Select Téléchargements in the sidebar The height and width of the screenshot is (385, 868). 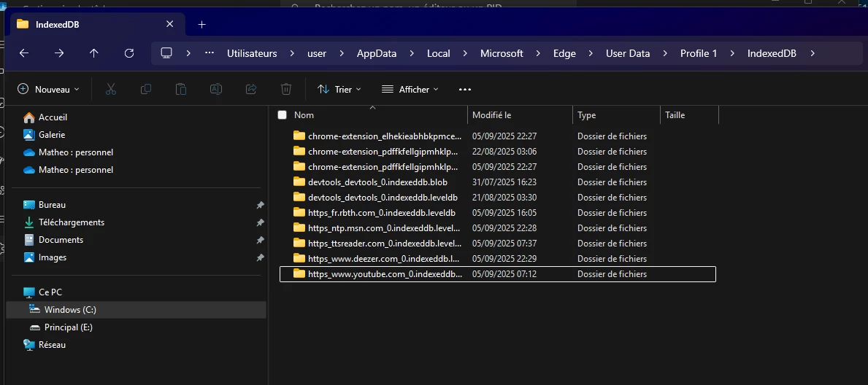tap(72, 222)
